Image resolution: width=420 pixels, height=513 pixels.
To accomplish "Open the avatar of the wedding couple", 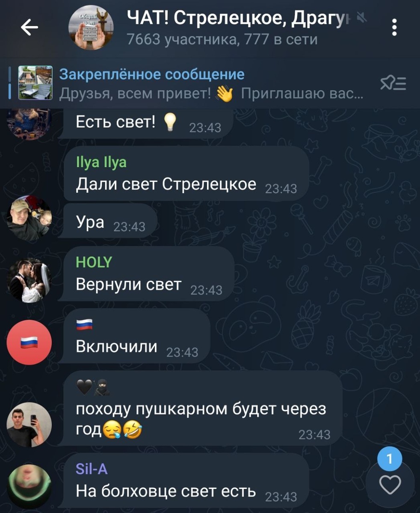I will pos(29,280).
